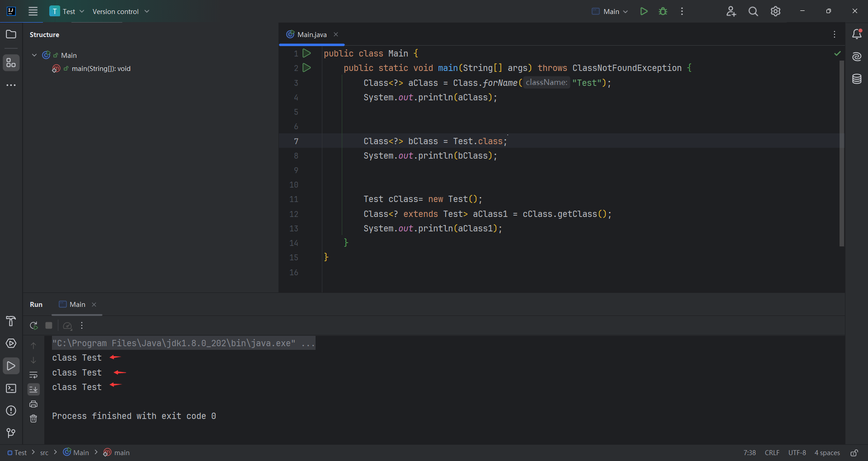Open the Project tool window folder icon
Screen dimensions: 868x461
tap(11, 34)
